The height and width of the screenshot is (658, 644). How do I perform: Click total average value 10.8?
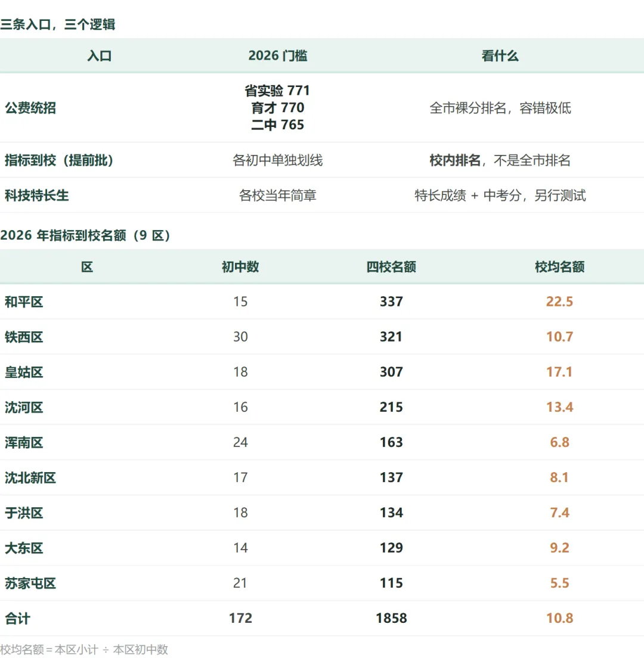[559, 619]
